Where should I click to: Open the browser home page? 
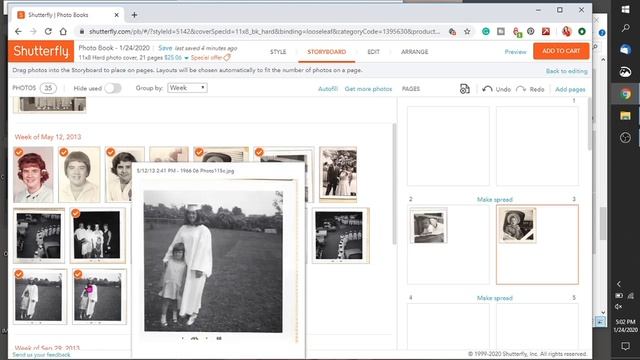point(63,31)
